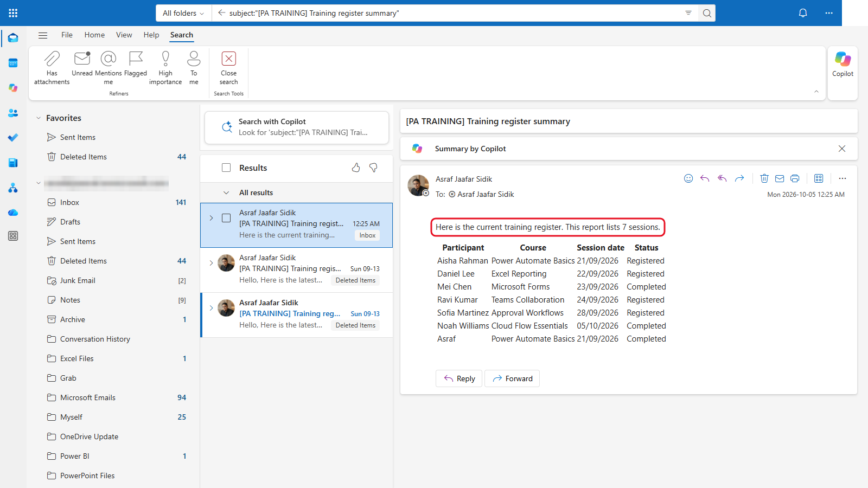Open the app launcher waffle icon
The height and width of the screenshot is (488, 868).
pyautogui.click(x=13, y=13)
